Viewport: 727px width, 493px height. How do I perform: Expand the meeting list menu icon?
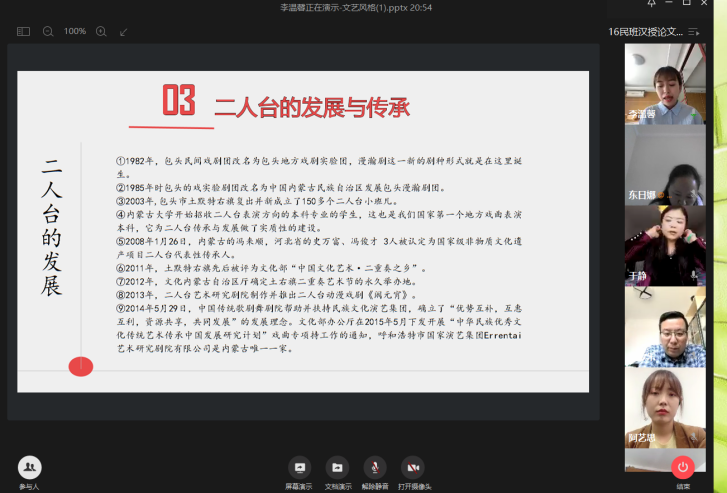[693, 32]
